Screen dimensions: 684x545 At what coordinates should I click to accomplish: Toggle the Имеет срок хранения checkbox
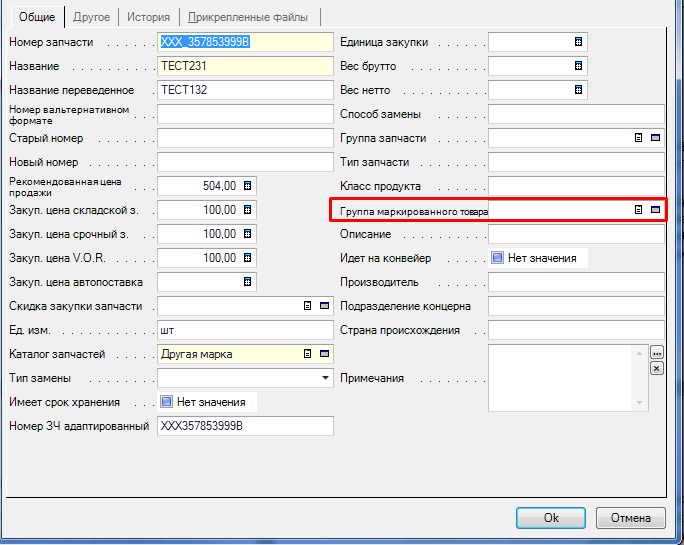(166, 402)
